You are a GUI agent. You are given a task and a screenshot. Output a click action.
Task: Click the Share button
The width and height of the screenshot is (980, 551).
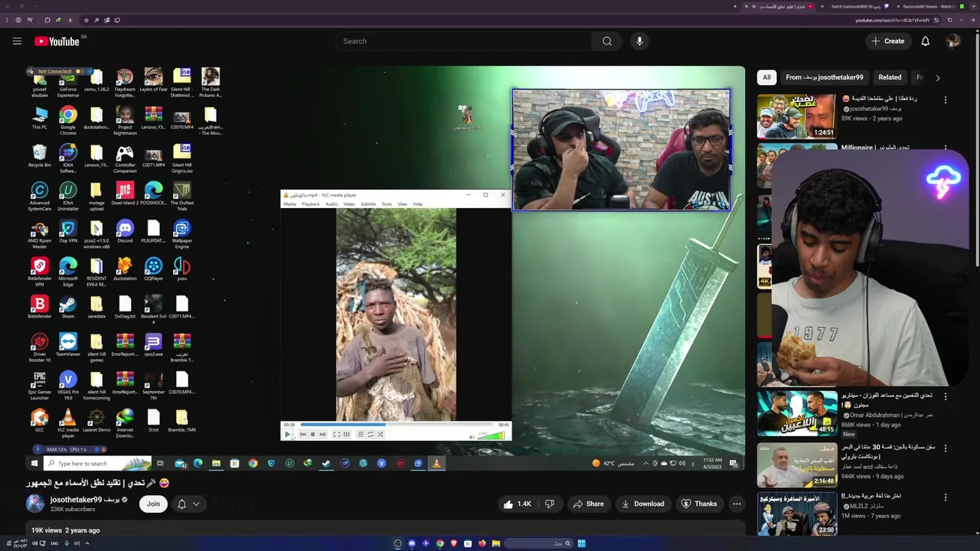587,504
